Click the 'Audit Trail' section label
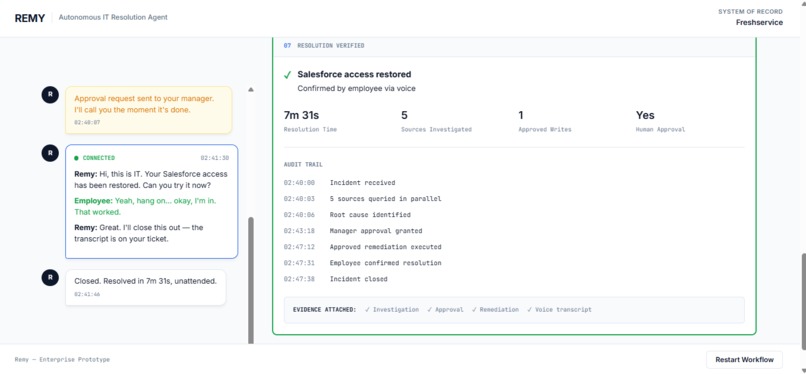 click(303, 165)
